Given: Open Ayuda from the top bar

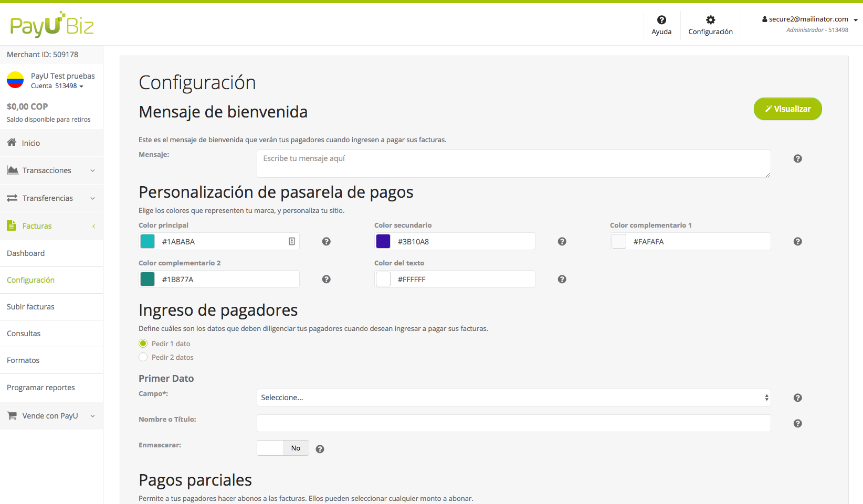Looking at the screenshot, I should click(x=661, y=25).
